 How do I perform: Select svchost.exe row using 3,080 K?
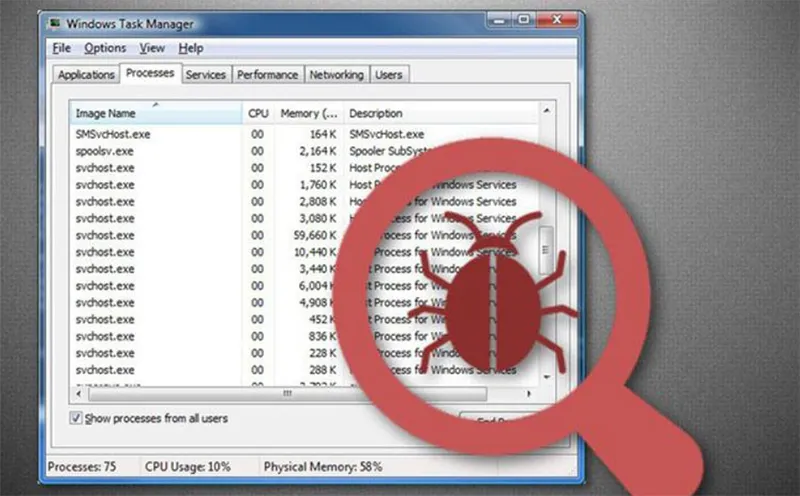click(304, 218)
